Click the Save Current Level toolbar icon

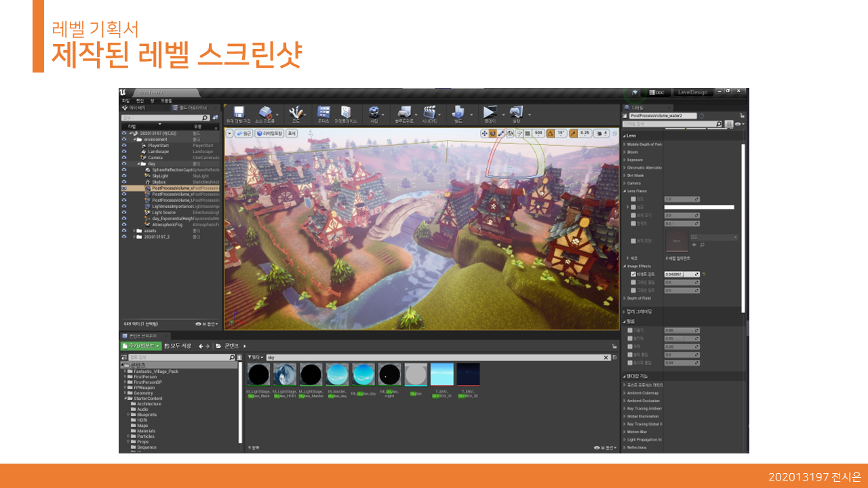[x=238, y=113]
